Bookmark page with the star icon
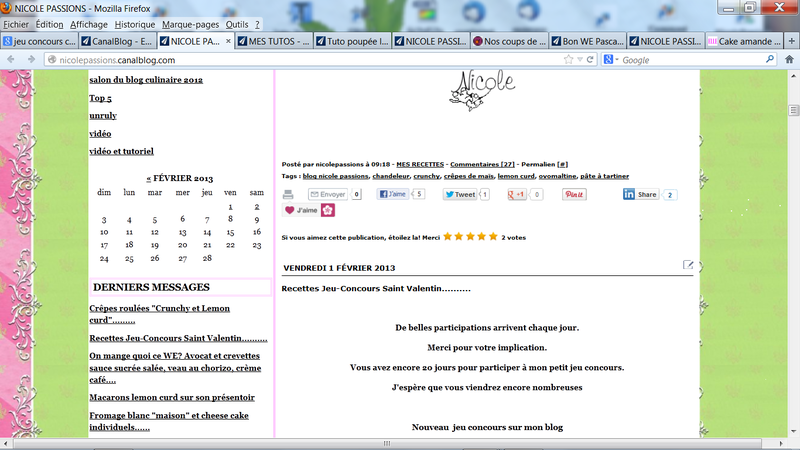The height and width of the screenshot is (450, 800). coord(568,60)
